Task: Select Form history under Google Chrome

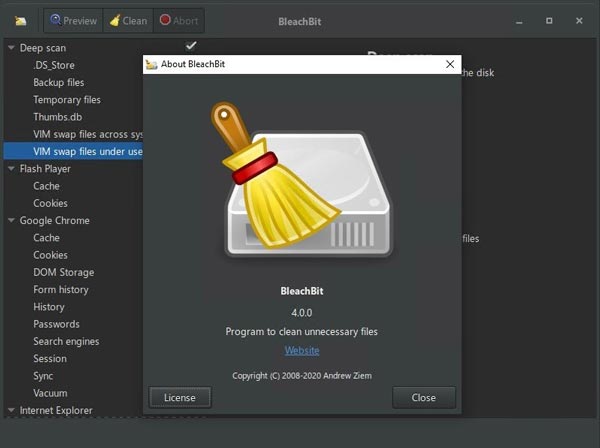Action: (61, 290)
